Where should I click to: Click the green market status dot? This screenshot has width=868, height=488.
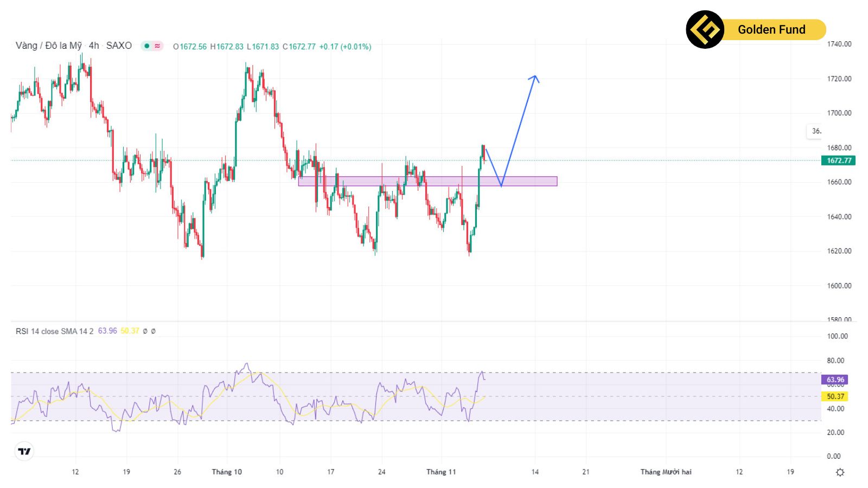pyautogui.click(x=146, y=46)
